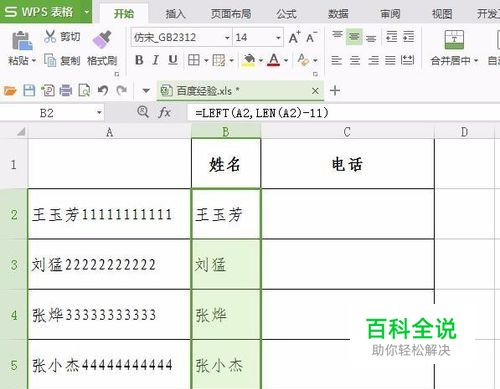Select cell containing 王玉芳11111111111
The image size is (500, 389).
[x=109, y=214]
